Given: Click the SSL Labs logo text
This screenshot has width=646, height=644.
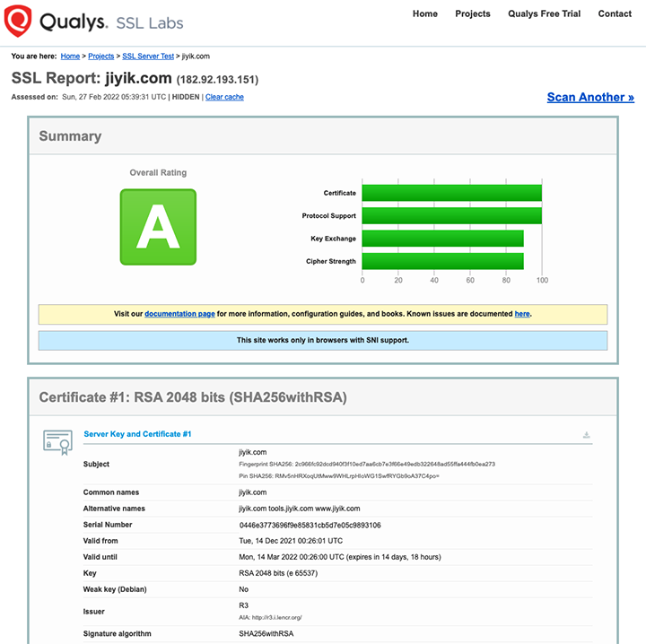Looking at the screenshot, I should 150,23.
